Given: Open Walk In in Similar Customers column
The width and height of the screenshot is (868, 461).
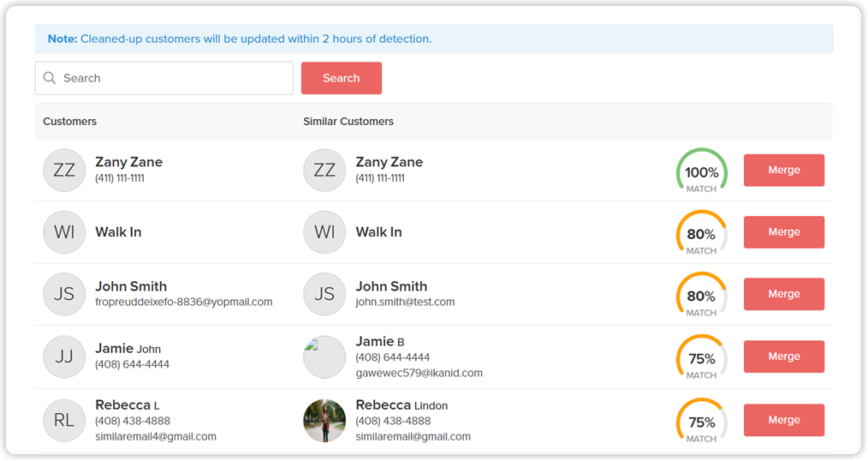Looking at the screenshot, I should (378, 232).
